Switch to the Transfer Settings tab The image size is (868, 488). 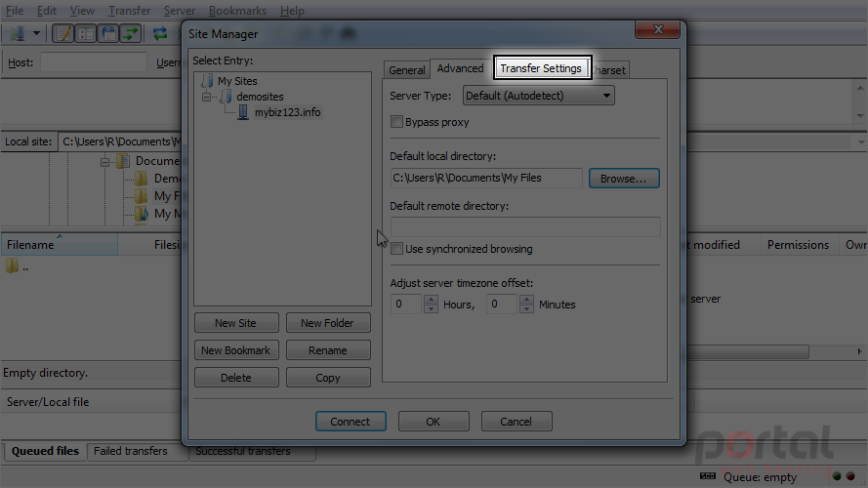click(541, 68)
